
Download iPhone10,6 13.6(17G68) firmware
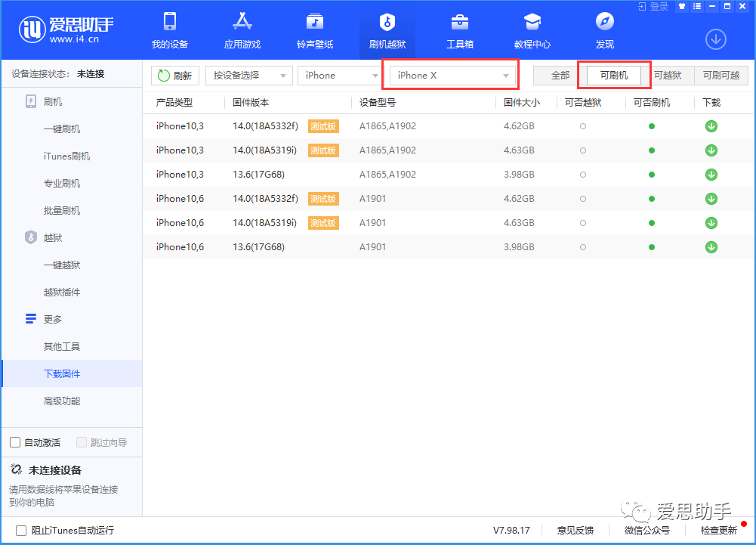coord(711,246)
